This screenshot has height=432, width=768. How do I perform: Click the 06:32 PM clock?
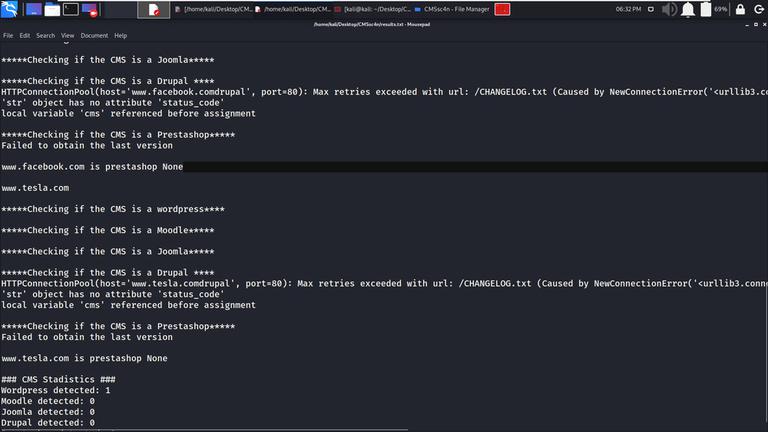tap(628, 9)
